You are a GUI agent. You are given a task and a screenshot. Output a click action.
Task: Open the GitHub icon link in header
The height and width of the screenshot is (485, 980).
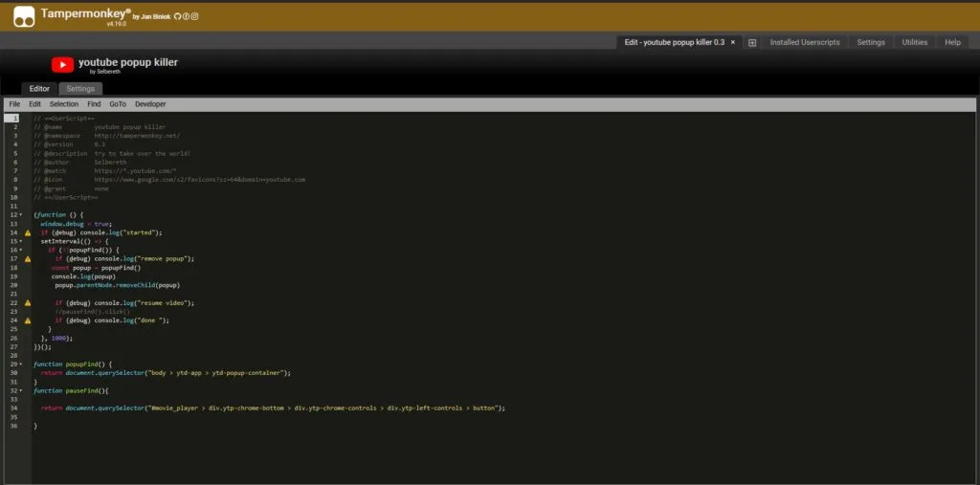tap(177, 16)
